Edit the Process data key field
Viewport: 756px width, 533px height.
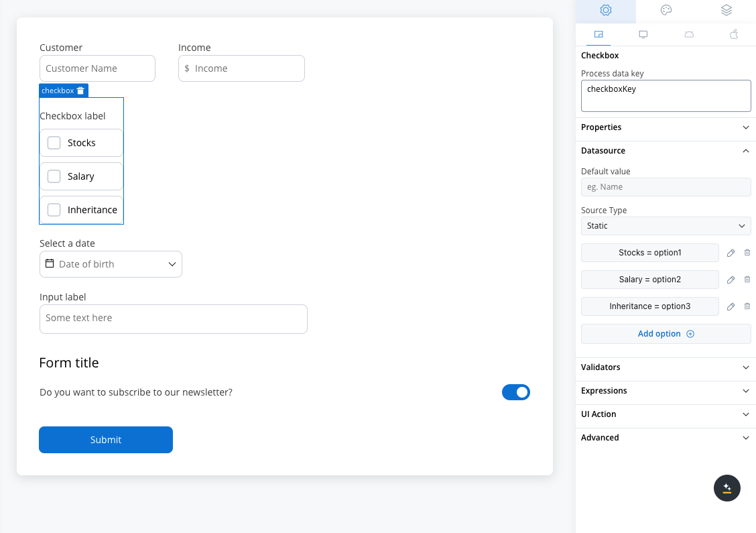(x=666, y=96)
